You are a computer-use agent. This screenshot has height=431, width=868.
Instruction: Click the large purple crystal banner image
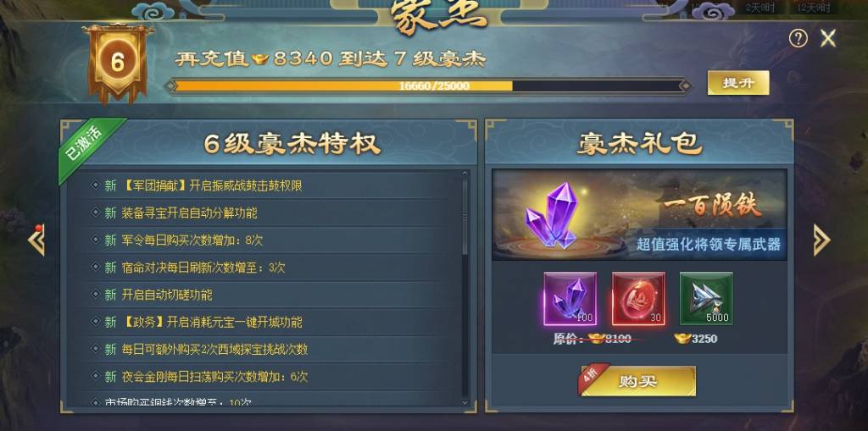tap(639, 215)
